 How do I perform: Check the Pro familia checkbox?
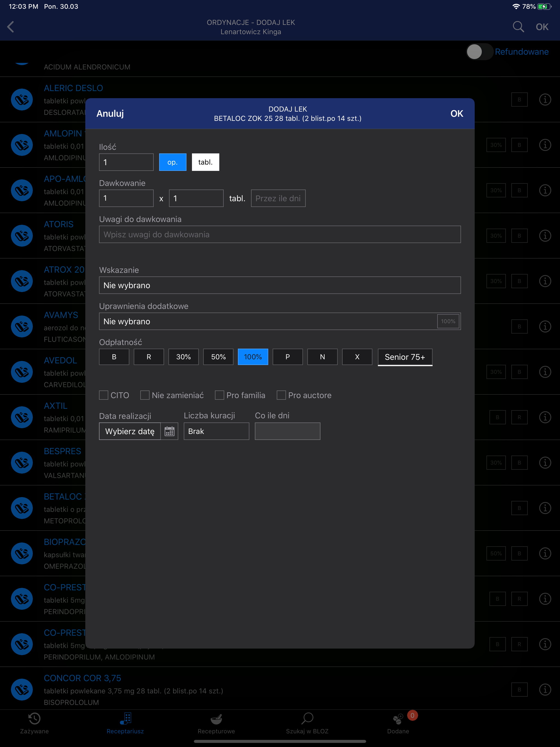(x=220, y=395)
